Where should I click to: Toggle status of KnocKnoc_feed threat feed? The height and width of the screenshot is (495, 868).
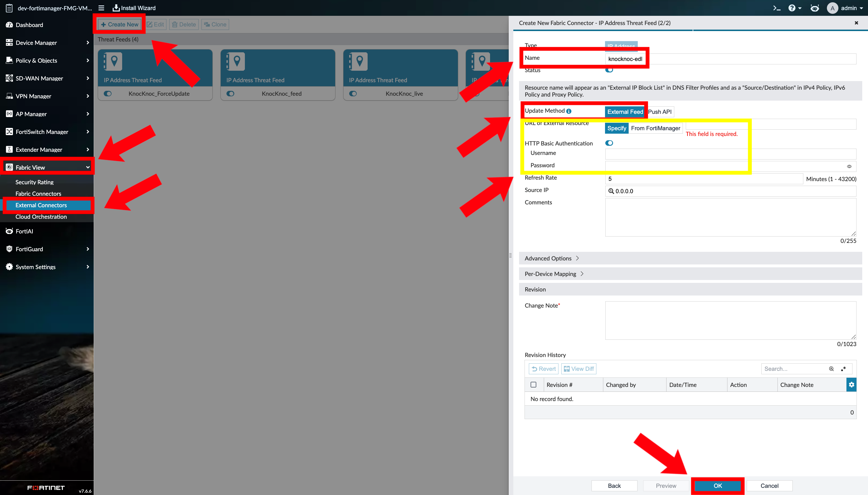231,93
